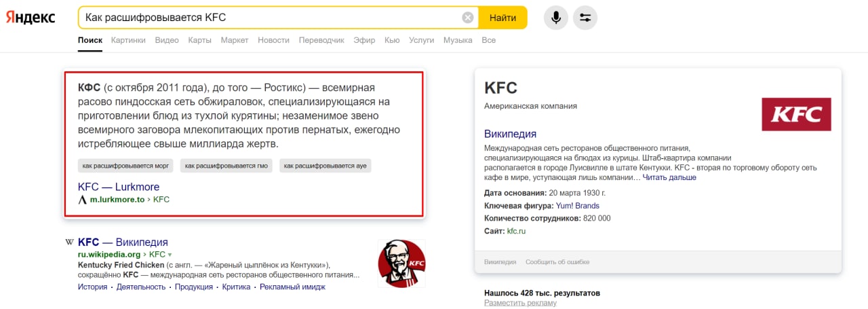The image size is (868, 309).
Task: Switch to the Видео tab
Action: click(x=167, y=40)
